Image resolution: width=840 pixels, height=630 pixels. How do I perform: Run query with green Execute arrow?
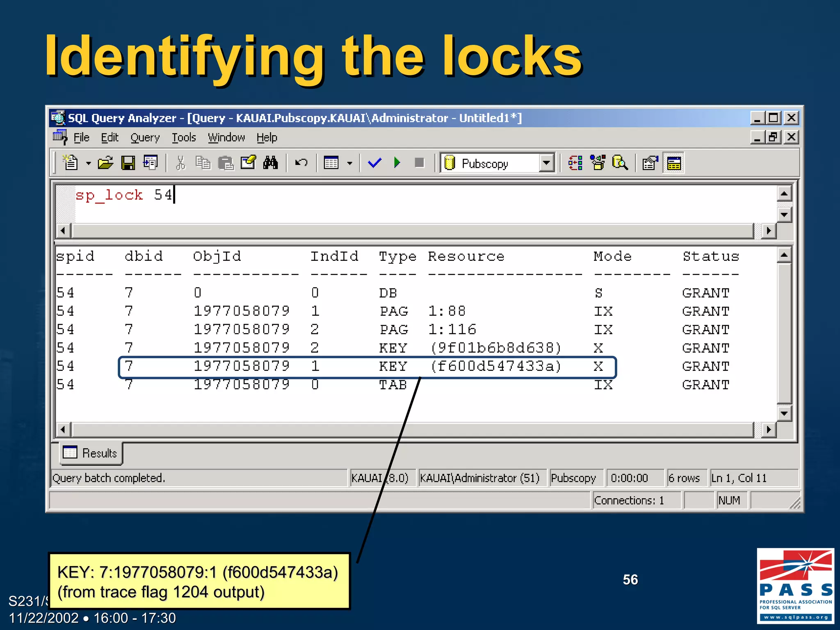tap(397, 163)
